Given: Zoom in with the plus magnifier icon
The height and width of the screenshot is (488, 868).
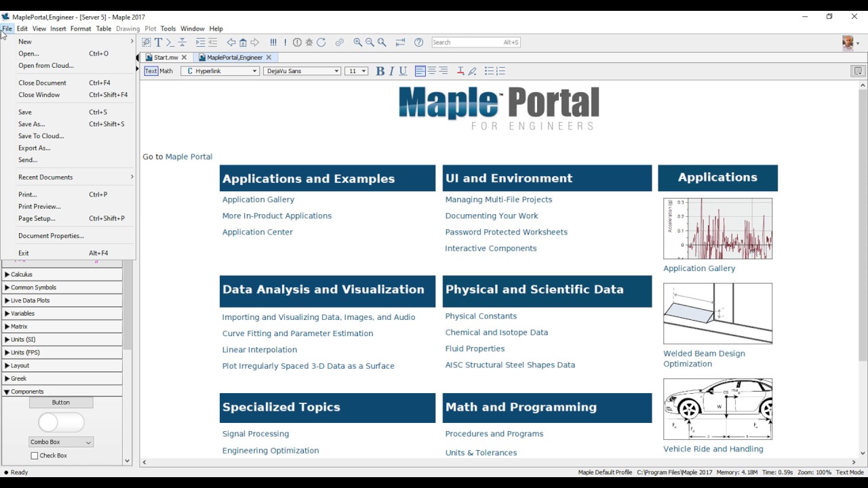Looking at the screenshot, I should (358, 42).
